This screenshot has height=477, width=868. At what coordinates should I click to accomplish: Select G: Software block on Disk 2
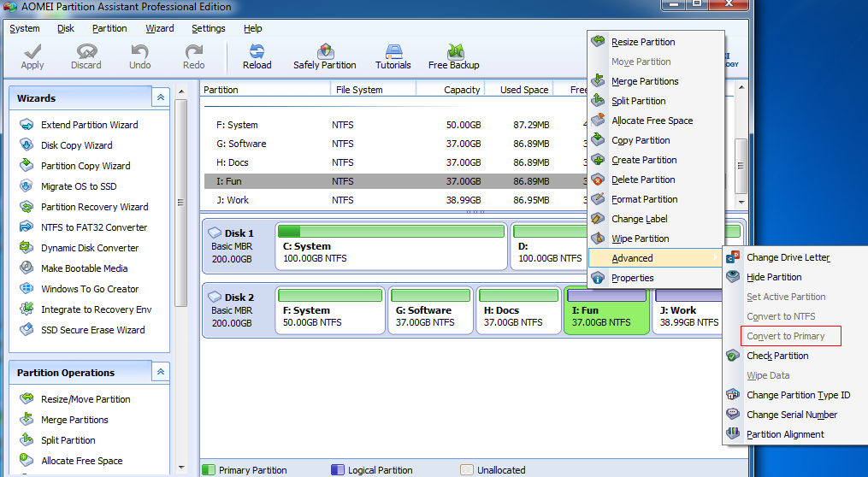point(431,310)
